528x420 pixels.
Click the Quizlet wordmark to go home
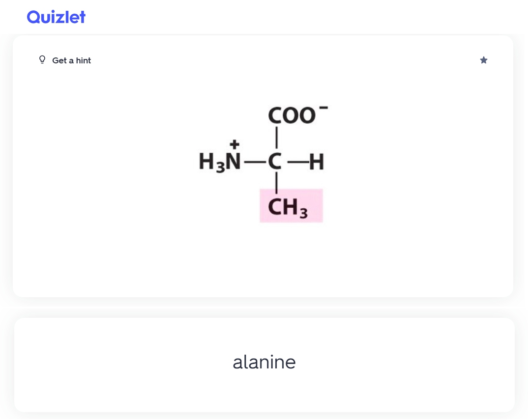pyautogui.click(x=56, y=17)
